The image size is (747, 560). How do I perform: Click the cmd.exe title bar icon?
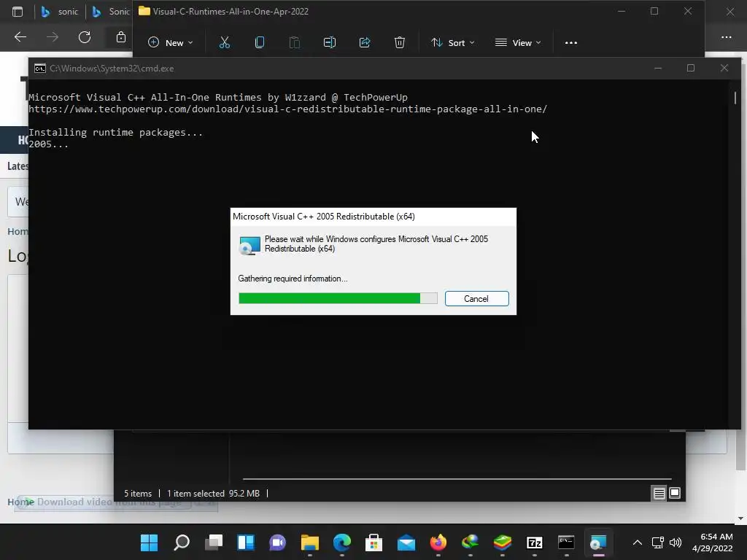click(x=40, y=69)
